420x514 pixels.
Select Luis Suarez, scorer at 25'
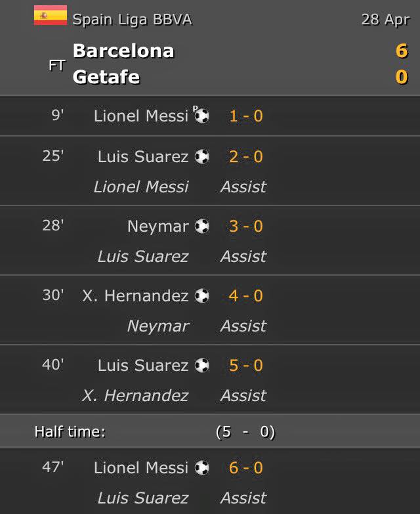[143, 157]
